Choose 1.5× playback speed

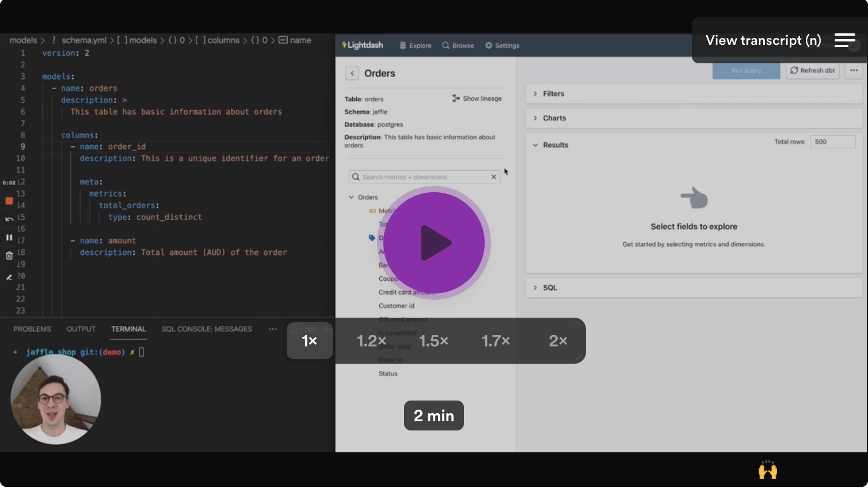point(433,341)
